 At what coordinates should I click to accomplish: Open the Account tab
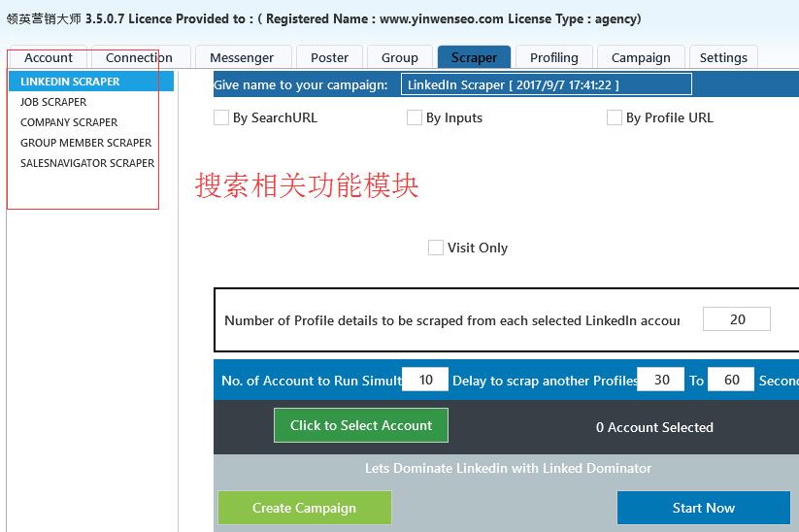click(x=48, y=57)
